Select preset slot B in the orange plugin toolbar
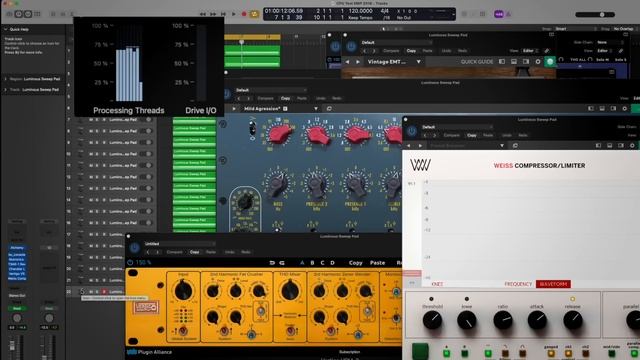640x360 pixels. click(x=312, y=263)
